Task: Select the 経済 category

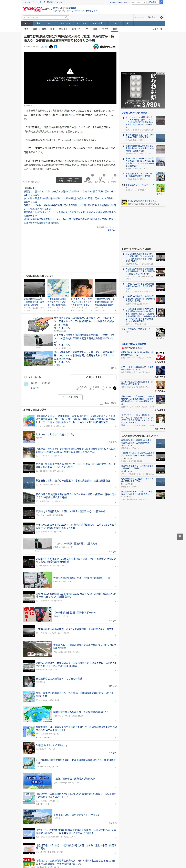Action: [52, 29]
